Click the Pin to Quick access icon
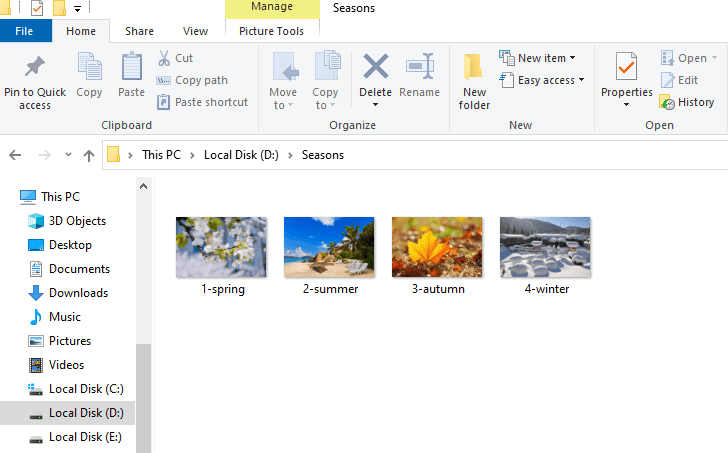The image size is (728, 453). 35,67
